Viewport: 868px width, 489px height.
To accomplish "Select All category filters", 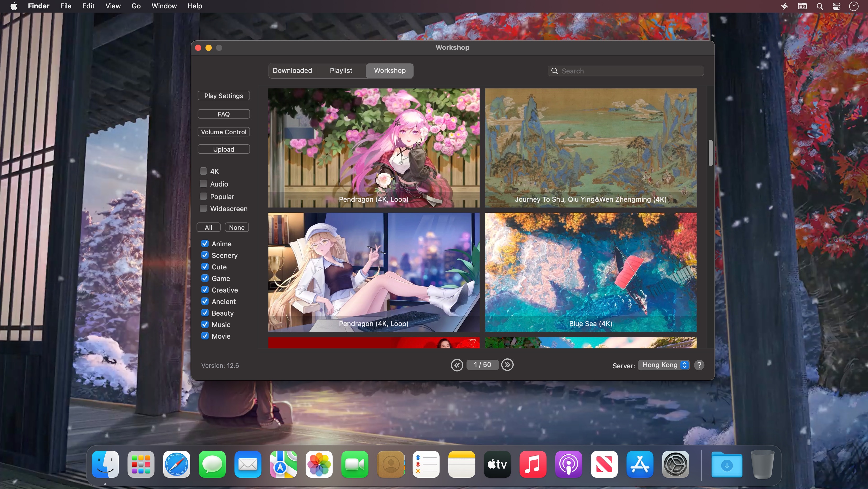I will click(x=208, y=227).
